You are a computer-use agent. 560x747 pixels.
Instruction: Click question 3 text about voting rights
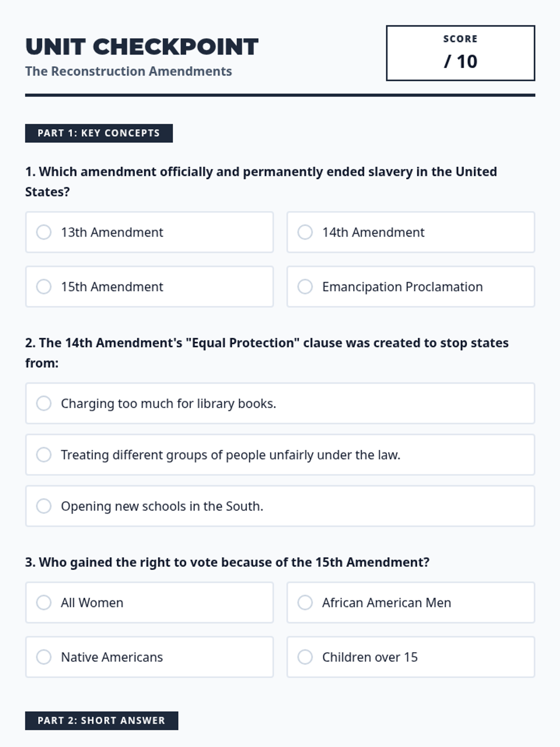227,562
